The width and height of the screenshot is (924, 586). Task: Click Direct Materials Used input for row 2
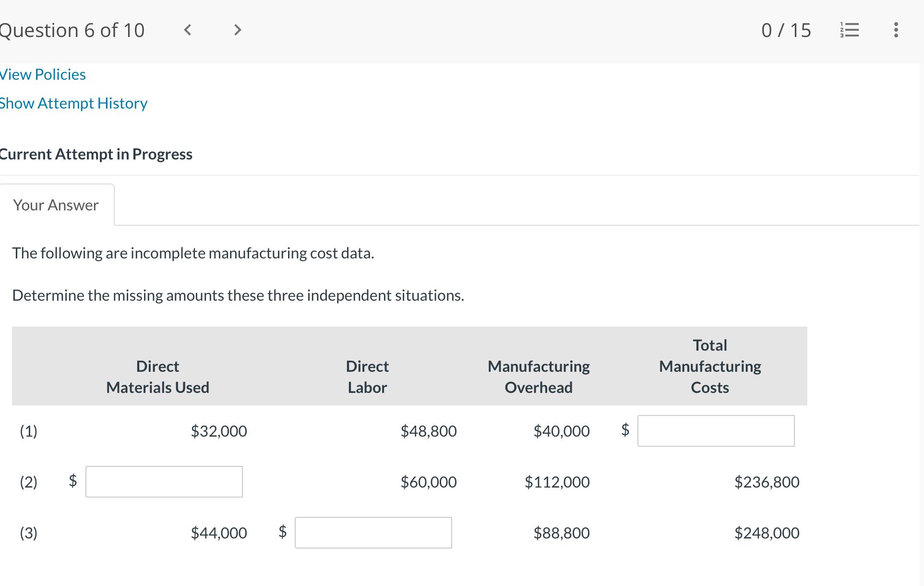tap(164, 482)
